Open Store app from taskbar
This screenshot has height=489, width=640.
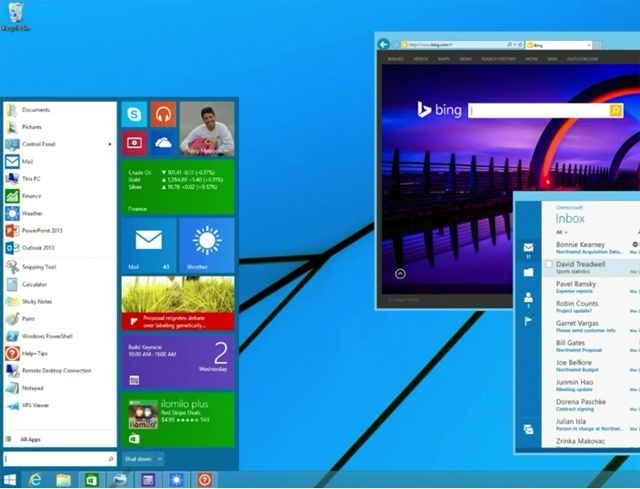click(x=92, y=480)
